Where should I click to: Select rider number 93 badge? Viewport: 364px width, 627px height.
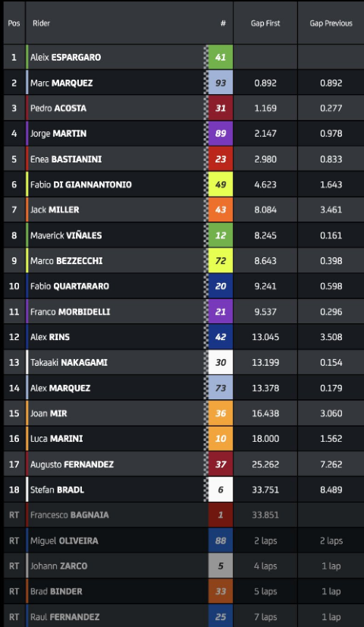tap(220, 83)
